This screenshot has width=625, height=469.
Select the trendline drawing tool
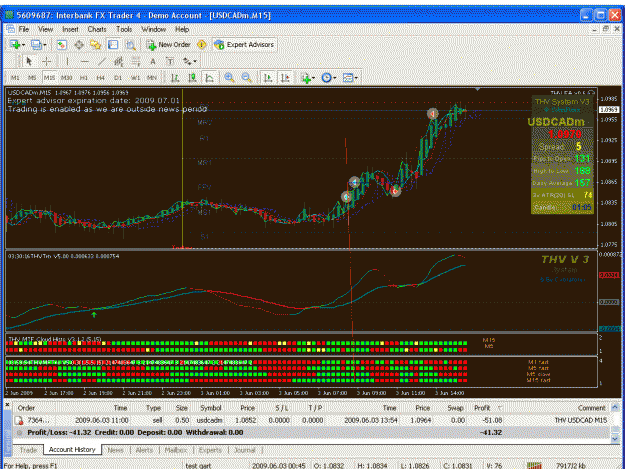point(102,61)
